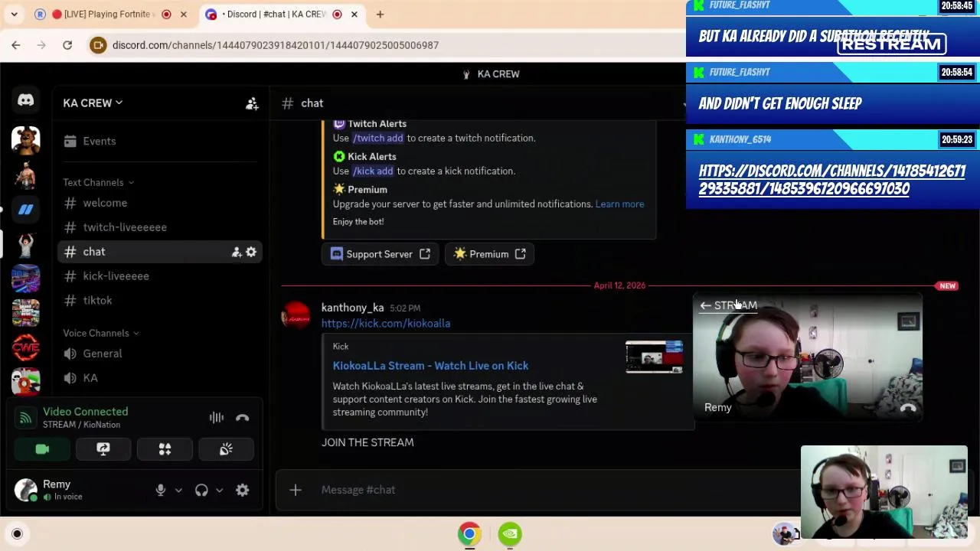Turn off camera in voice panel
Image resolution: width=980 pixels, height=551 pixels.
(x=42, y=449)
